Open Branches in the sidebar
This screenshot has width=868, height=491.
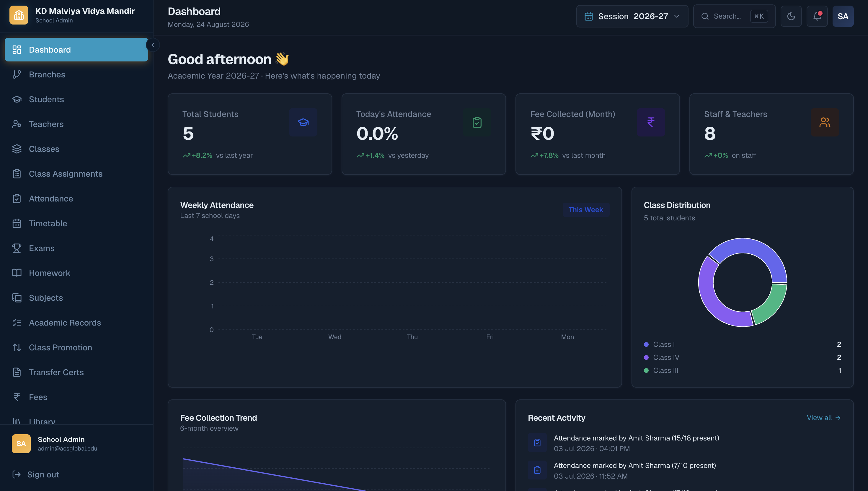76,74
